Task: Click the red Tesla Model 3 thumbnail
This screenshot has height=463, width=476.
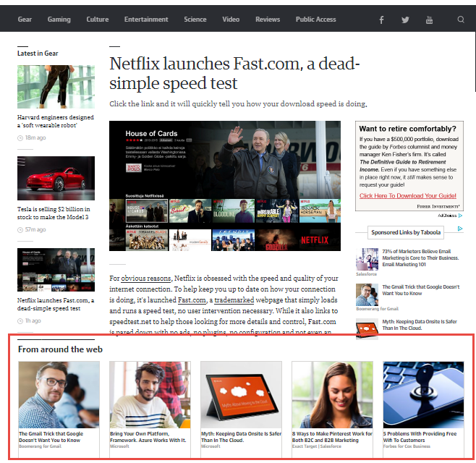Action: point(56,178)
